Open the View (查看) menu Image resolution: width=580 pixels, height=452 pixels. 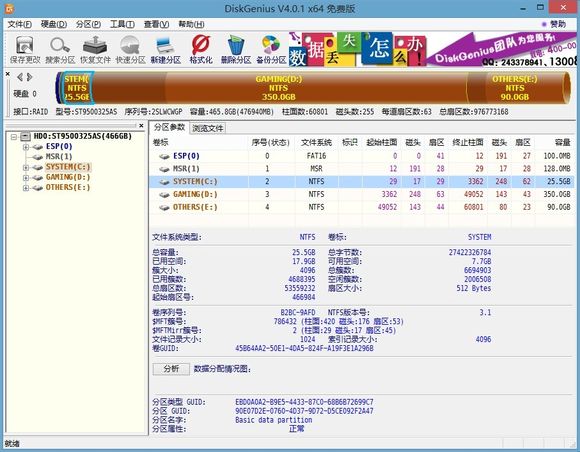[156, 24]
